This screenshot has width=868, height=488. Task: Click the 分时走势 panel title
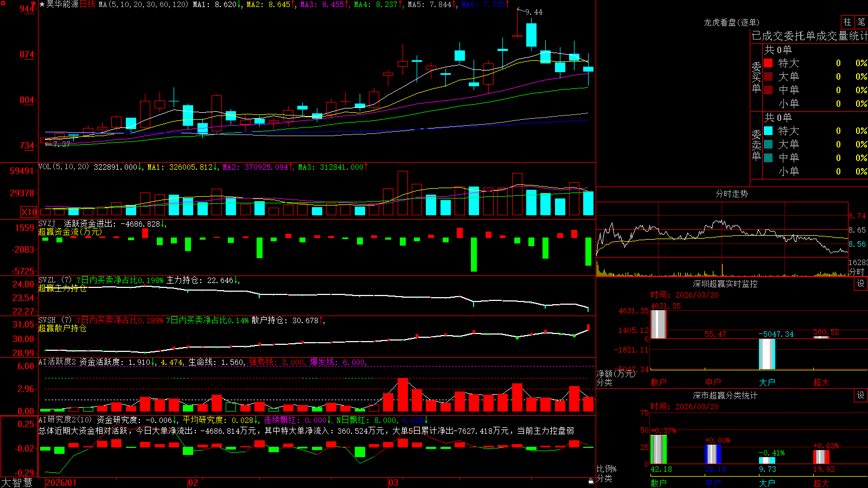731,194
